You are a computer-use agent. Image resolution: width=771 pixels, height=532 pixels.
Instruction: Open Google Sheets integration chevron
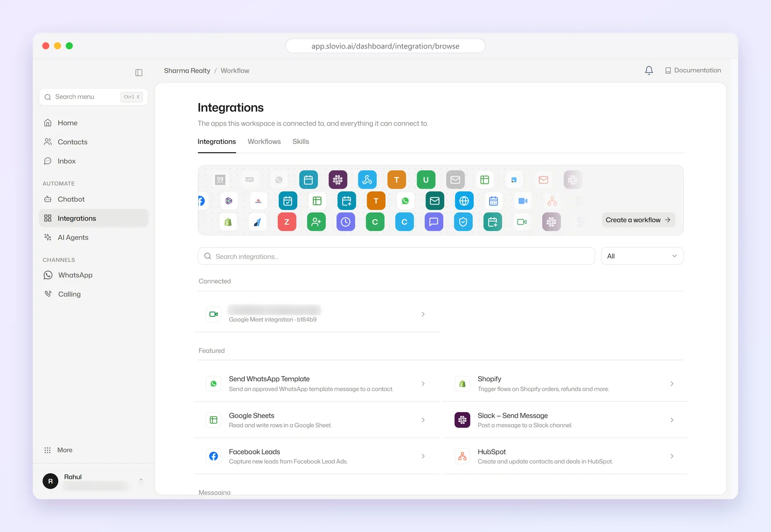[x=423, y=420]
